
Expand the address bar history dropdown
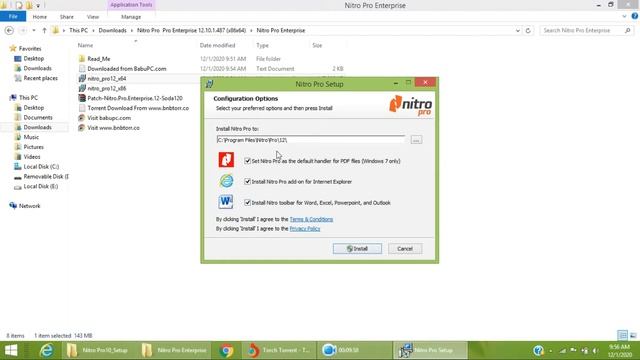click(518, 31)
